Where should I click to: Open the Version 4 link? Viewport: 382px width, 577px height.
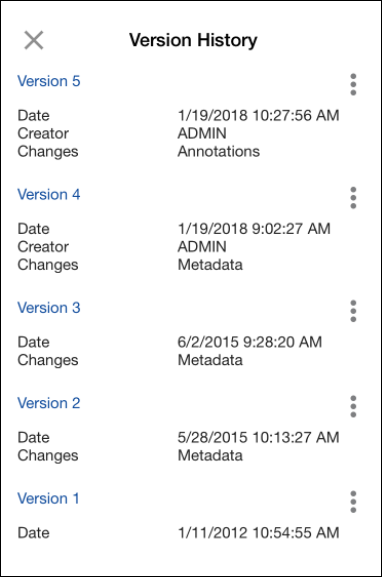click(x=49, y=195)
